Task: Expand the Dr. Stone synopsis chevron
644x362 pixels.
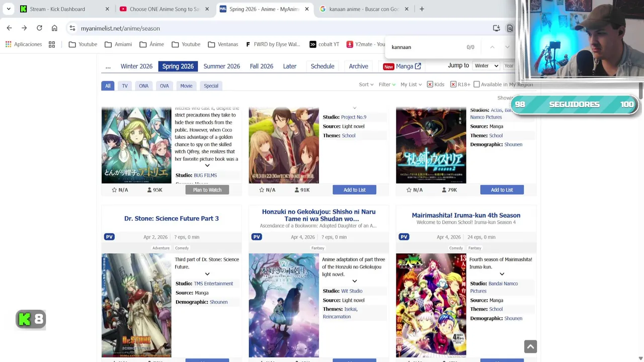Action: pyautogui.click(x=207, y=274)
